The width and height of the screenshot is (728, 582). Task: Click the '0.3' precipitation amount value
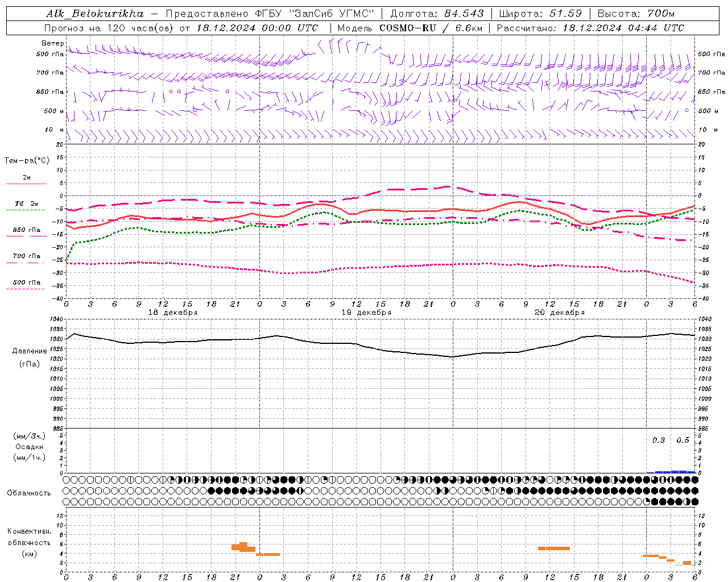pyautogui.click(x=659, y=440)
